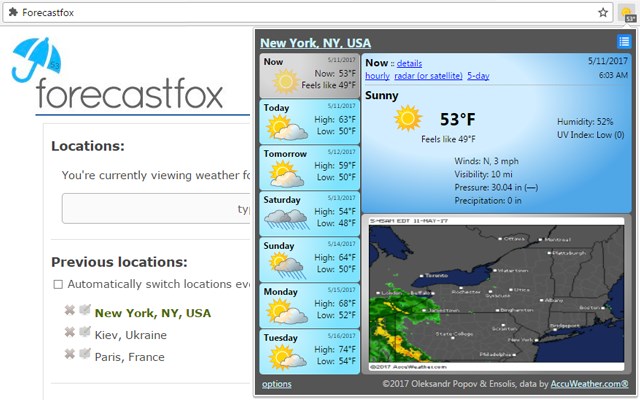Screen dimensions: 640x400
Task: Visit the AccuWeather.com link
Action: 589,384
